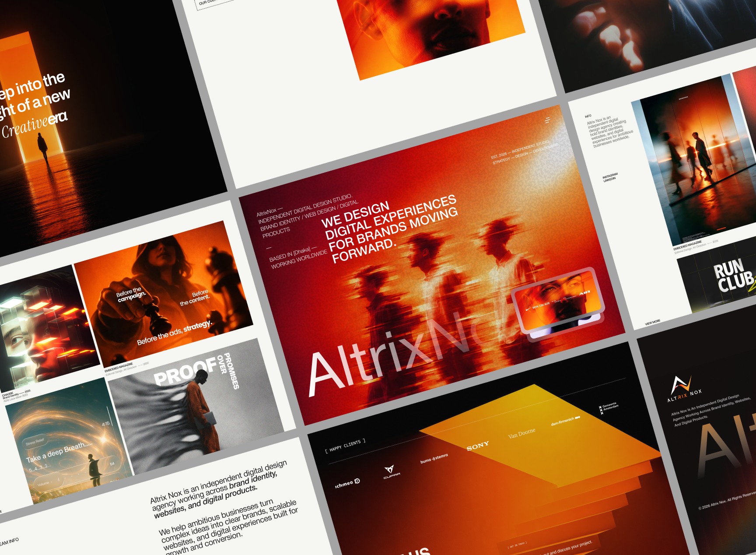The width and height of the screenshot is (756, 555).
Task: Click the VIEW MORE link
Action: point(652,322)
